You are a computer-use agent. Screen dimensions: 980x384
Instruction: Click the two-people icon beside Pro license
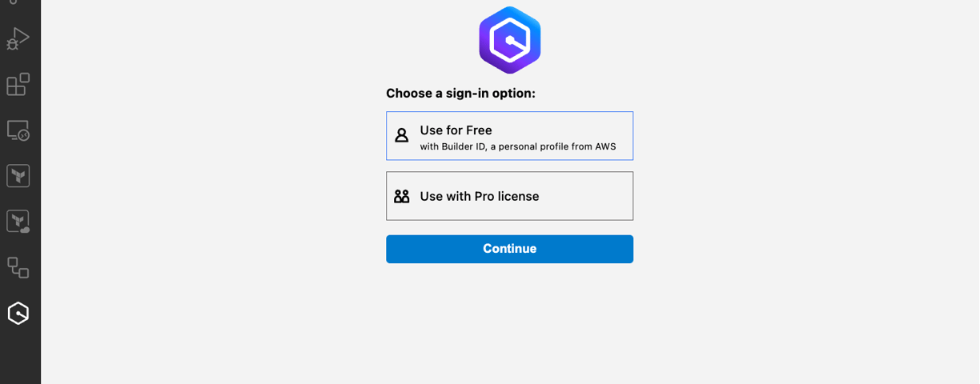tap(402, 196)
